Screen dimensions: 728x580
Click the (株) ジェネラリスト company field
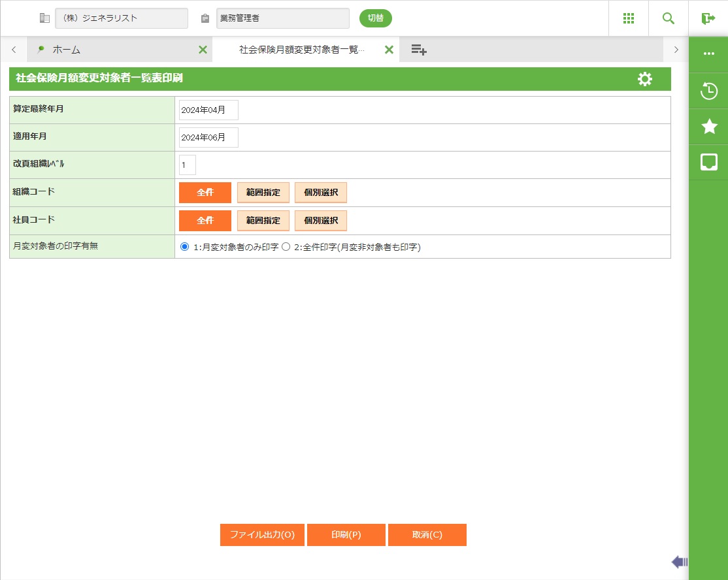coord(122,18)
